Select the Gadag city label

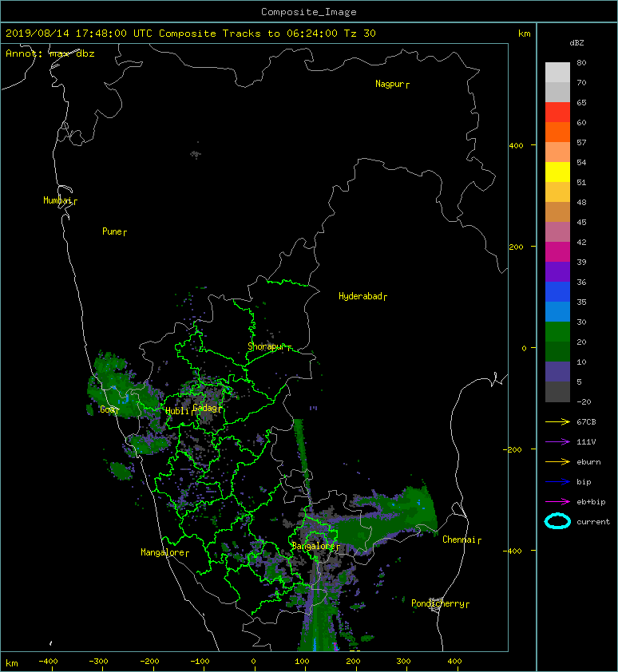coord(205,408)
